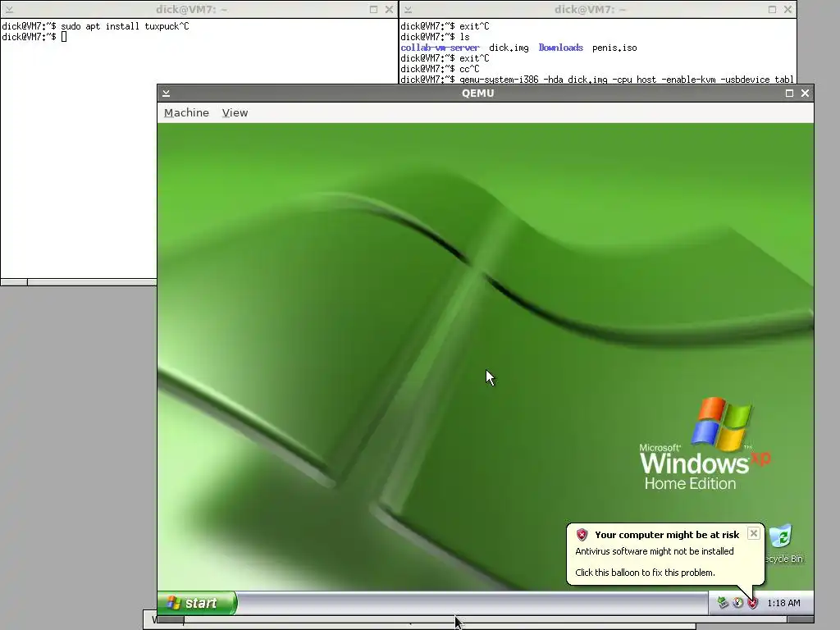Click the 'collab-vm-server' directory name
The width and height of the screenshot is (840, 630).
point(440,48)
